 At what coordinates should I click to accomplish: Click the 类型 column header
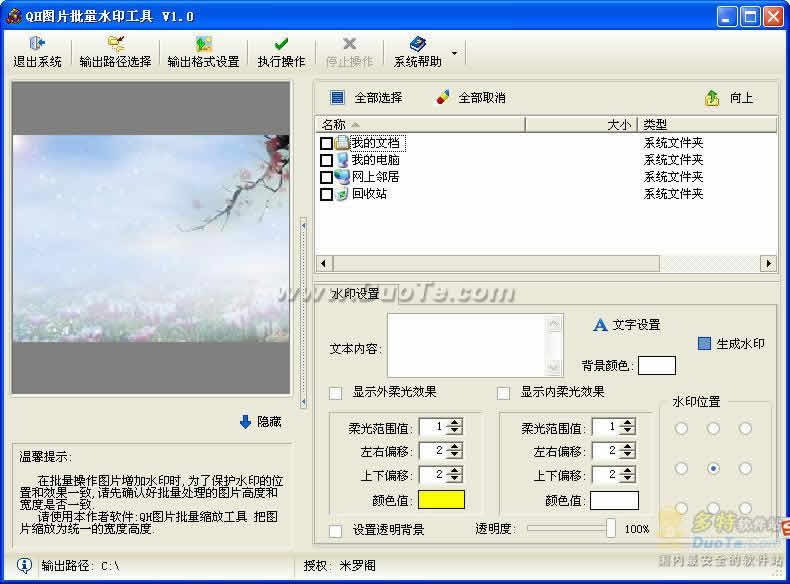707,125
